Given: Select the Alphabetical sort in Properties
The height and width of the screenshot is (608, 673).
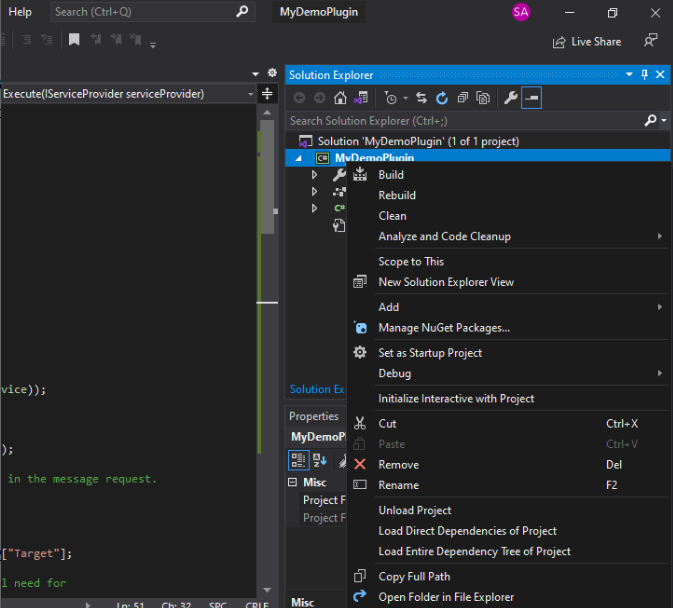Looking at the screenshot, I should tap(320, 460).
